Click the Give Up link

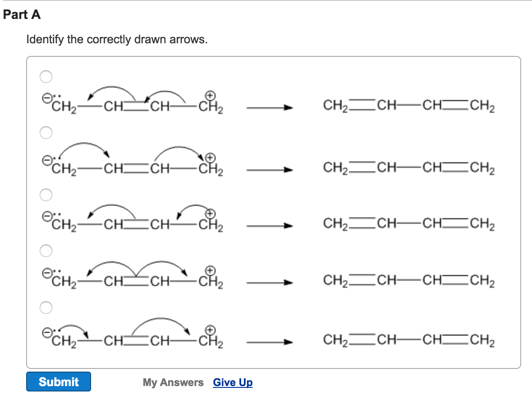pyautogui.click(x=233, y=382)
